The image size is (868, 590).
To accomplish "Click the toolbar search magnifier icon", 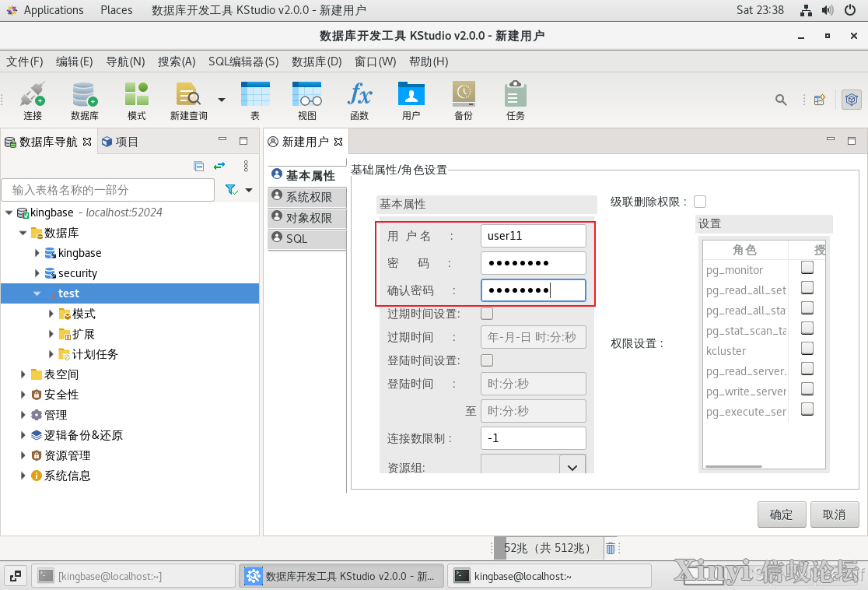I will [x=781, y=100].
